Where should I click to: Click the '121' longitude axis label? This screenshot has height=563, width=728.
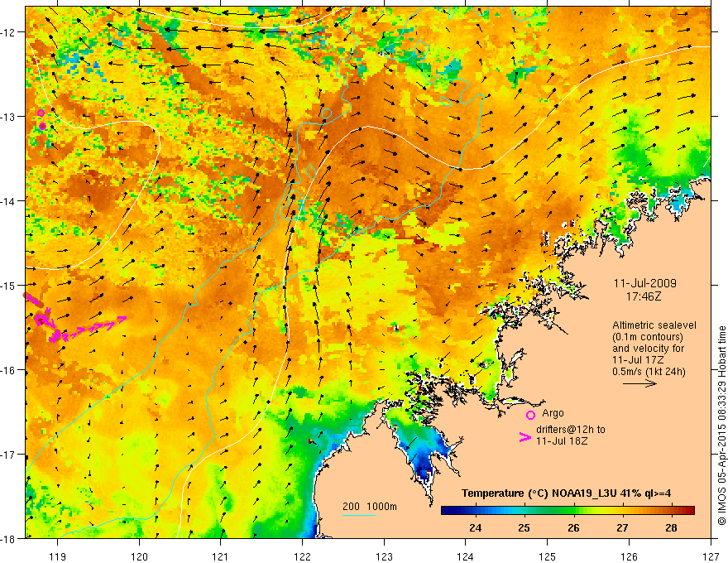[221, 556]
